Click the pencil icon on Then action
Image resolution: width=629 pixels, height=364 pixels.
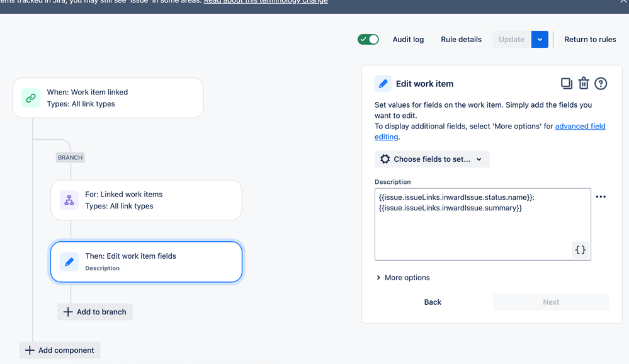(x=69, y=261)
